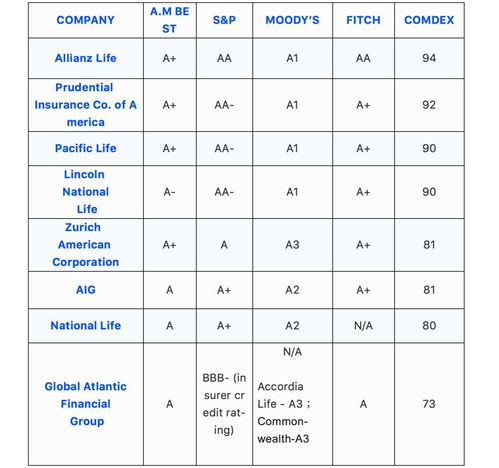Select National Life's N/A Fitch cell
This screenshot has width=499, height=468.
coord(363,326)
